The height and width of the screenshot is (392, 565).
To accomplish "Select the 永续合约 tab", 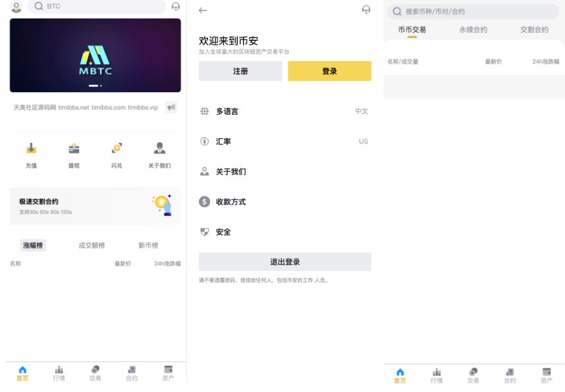I will [x=473, y=30].
